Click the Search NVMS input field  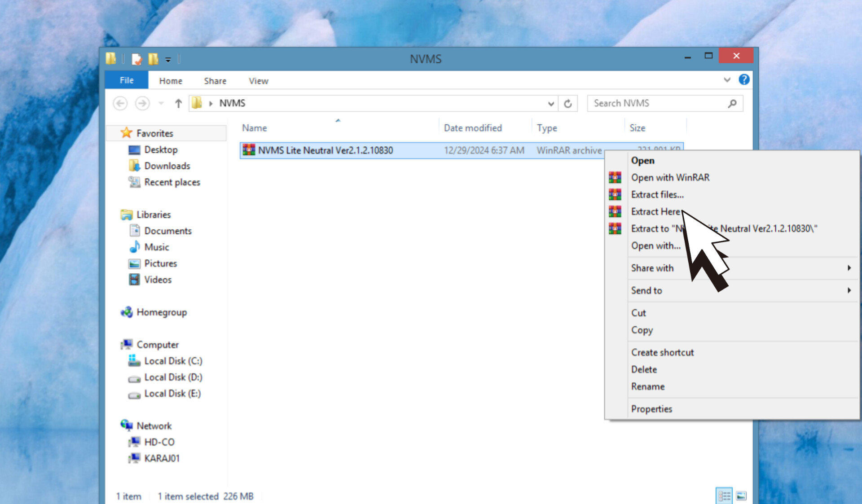point(658,103)
